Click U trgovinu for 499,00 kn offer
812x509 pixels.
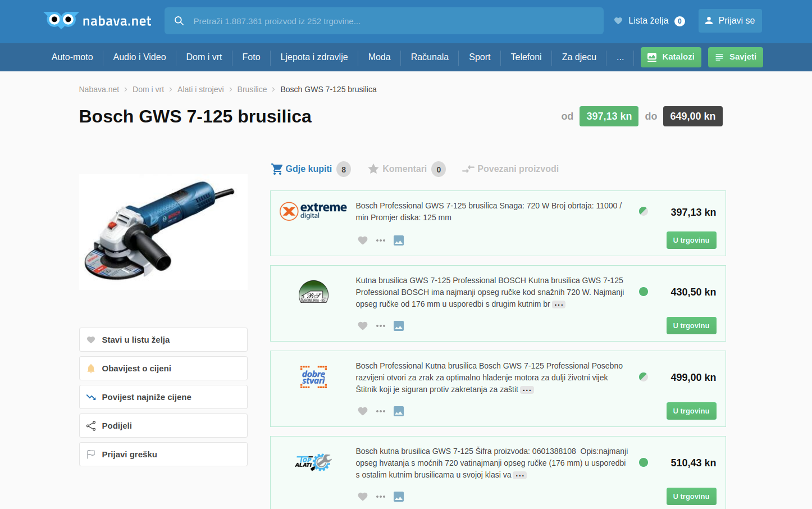click(x=691, y=411)
